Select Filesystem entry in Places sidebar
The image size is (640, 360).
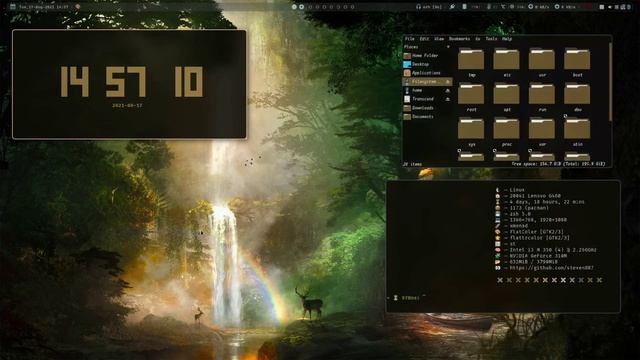click(x=427, y=82)
